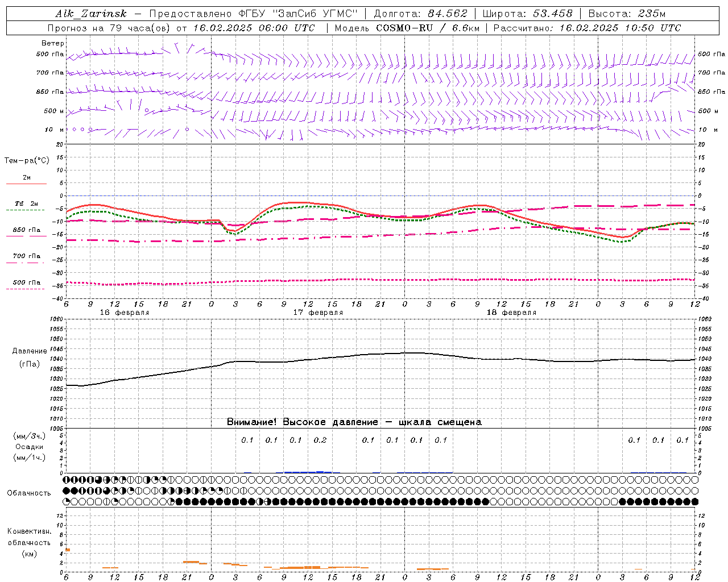Click the longitude value 84.562
Viewport: 728px width, 582px height.
tap(448, 14)
